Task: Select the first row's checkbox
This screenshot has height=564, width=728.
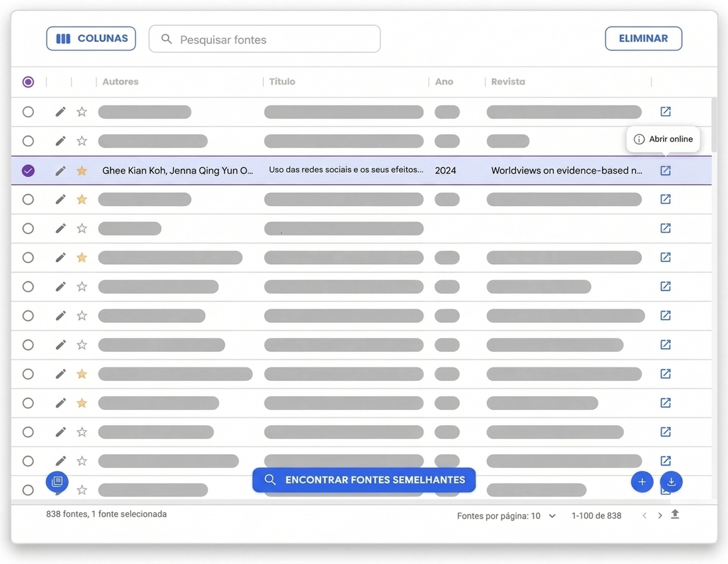Action: pos(28,112)
